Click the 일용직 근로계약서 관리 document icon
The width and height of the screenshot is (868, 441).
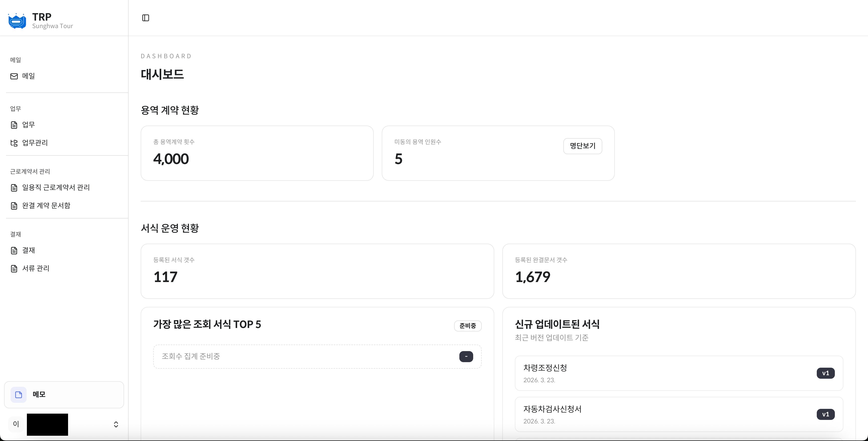pyautogui.click(x=14, y=188)
